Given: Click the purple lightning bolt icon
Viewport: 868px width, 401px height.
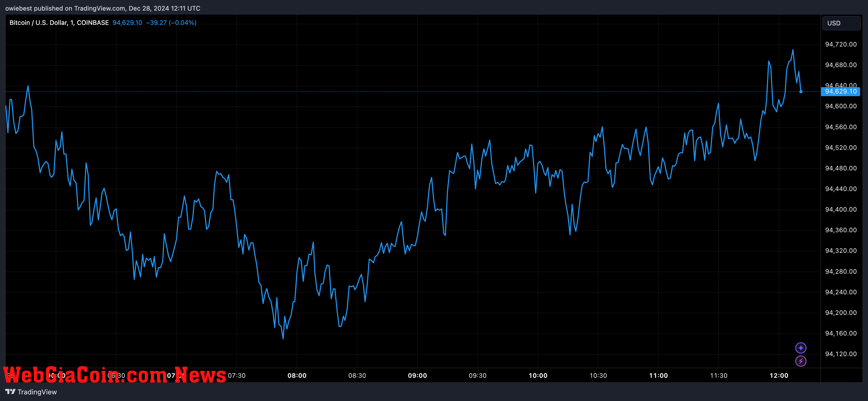Looking at the screenshot, I should point(801,361).
